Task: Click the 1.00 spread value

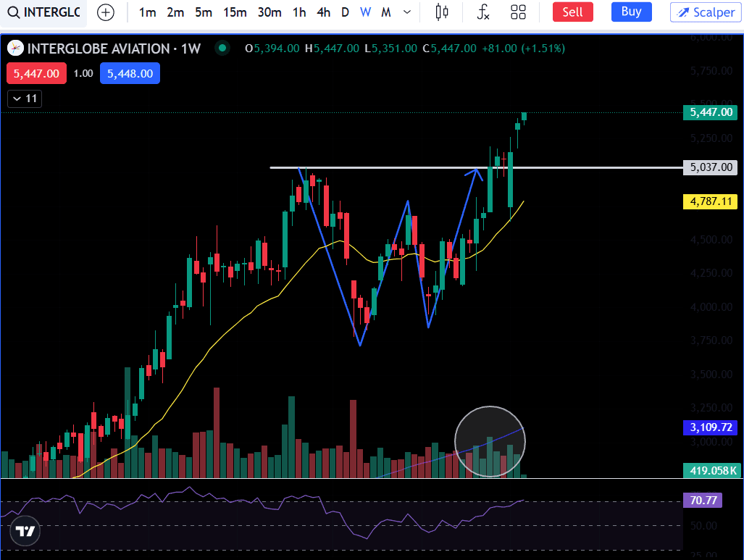Action: click(x=83, y=74)
